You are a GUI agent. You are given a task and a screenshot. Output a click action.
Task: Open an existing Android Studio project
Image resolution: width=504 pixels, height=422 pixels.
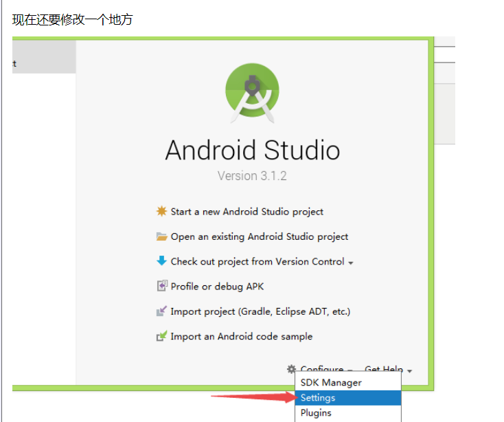(260, 236)
